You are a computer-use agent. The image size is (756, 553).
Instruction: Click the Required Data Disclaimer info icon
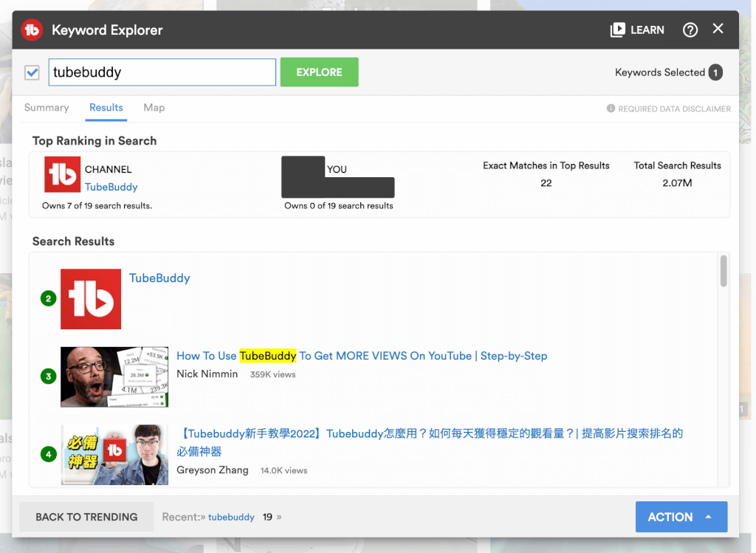point(611,109)
